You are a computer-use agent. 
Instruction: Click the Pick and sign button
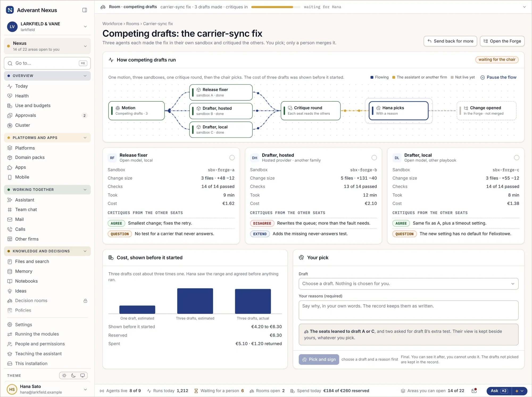click(x=319, y=360)
